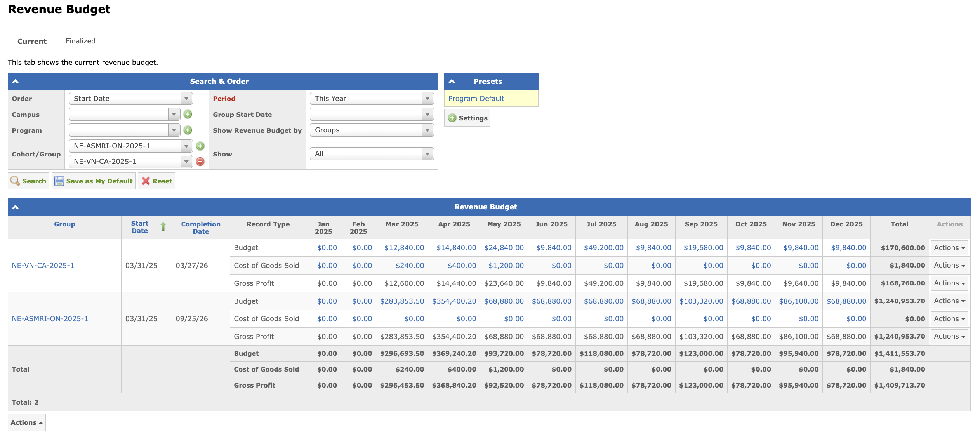Open the NE-ASMRI-ON-2025-1 group link
The width and height of the screenshot is (980, 438).
pyautogui.click(x=50, y=319)
